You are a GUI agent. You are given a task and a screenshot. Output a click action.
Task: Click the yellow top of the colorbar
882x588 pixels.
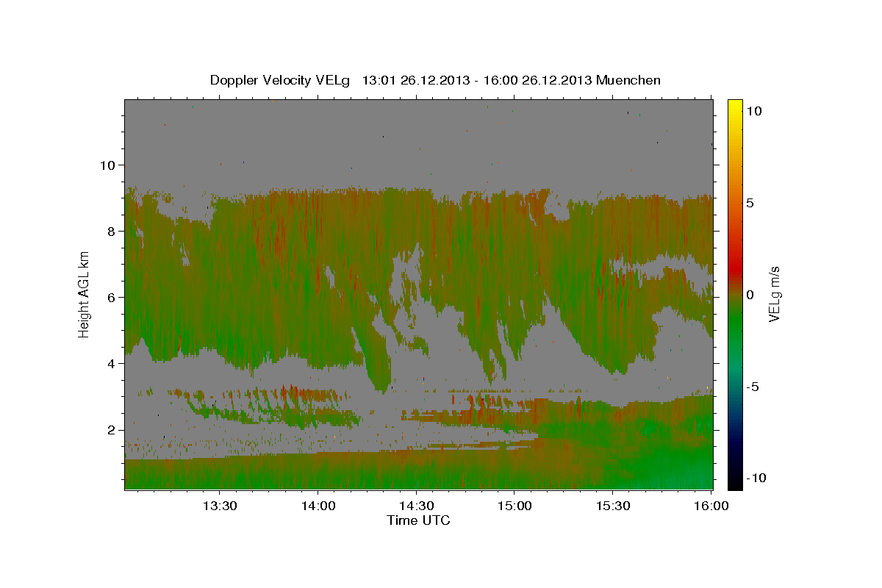pos(735,107)
